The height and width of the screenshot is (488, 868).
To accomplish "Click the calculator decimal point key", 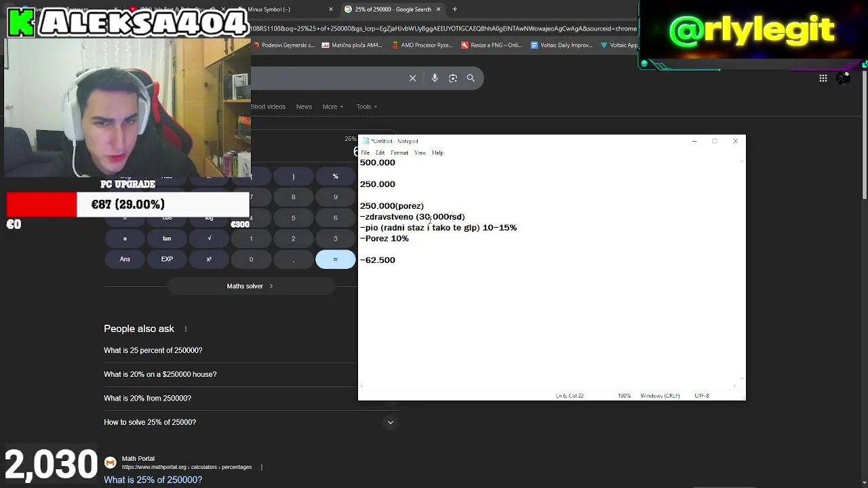I will [293, 259].
